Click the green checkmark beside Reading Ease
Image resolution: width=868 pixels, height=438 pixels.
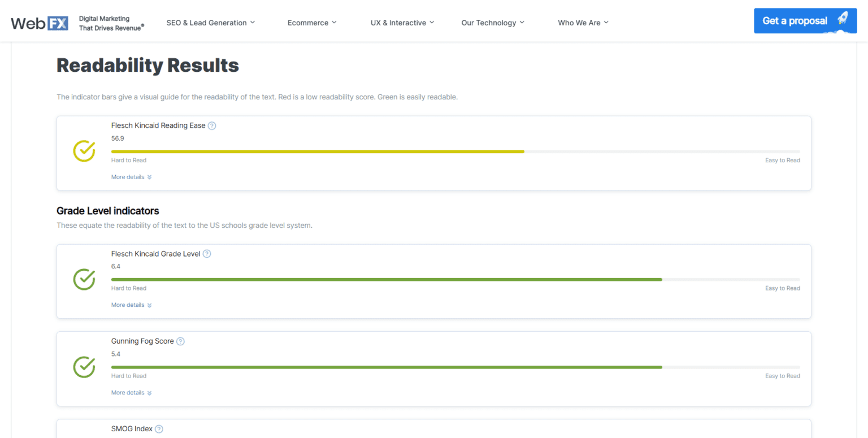pyautogui.click(x=84, y=151)
